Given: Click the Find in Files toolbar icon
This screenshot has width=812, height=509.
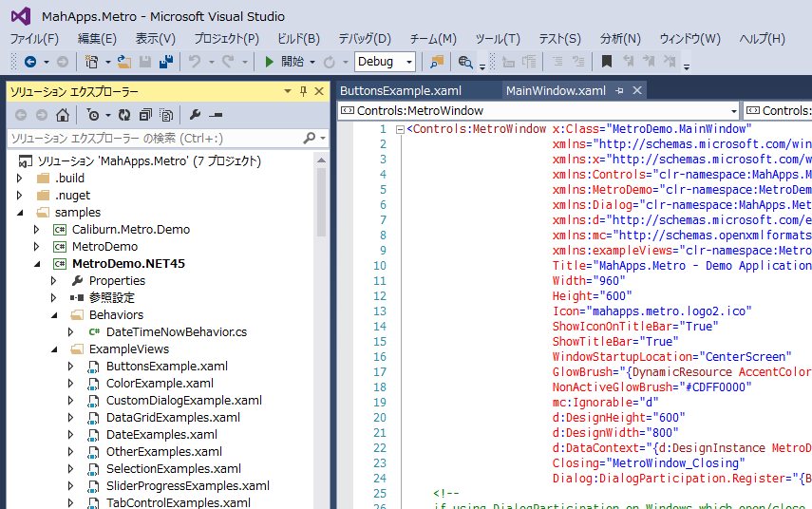Looking at the screenshot, I should [x=437, y=62].
